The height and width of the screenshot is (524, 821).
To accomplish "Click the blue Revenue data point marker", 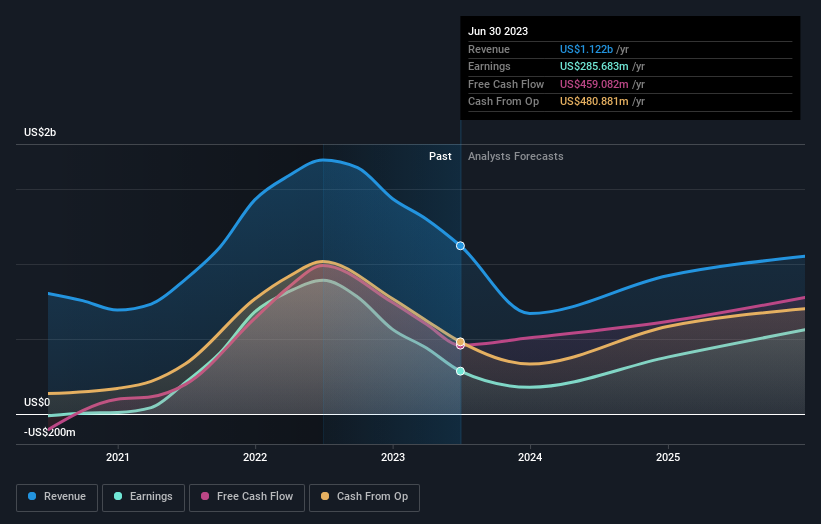I will tap(460, 246).
